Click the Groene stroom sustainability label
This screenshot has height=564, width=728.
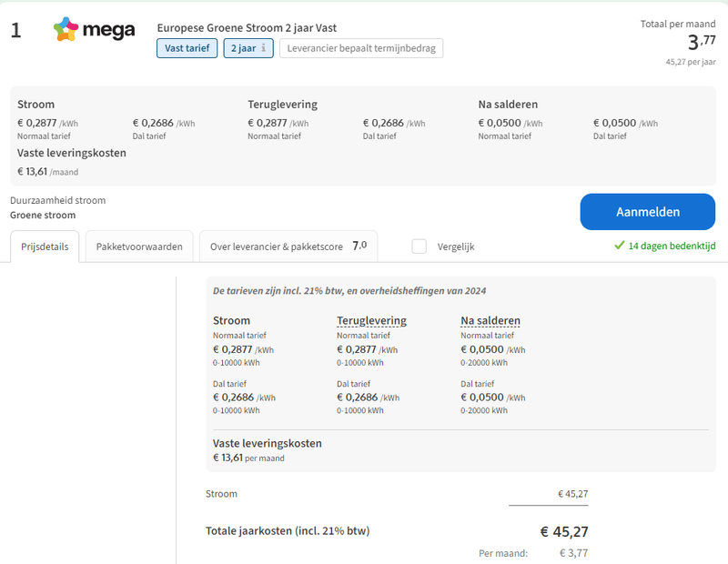pyautogui.click(x=43, y=216)
